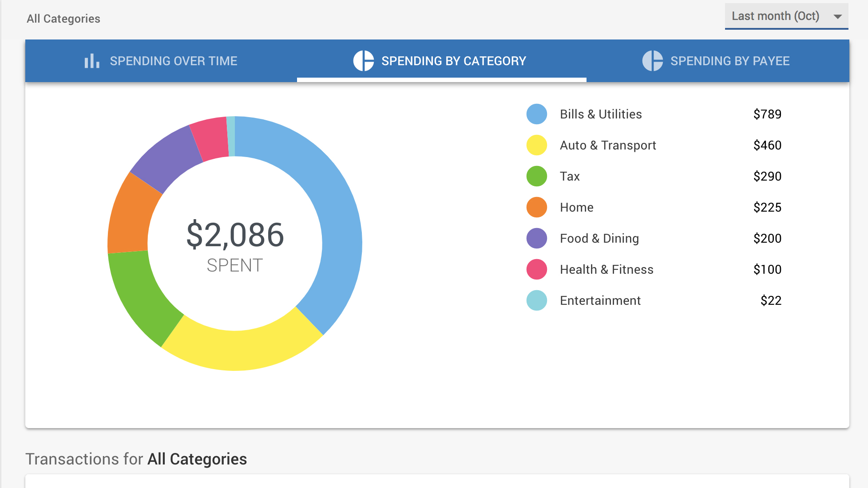Select the Entertainment category label
Viewport: 868px width, 488px height.
pyautogui.click(x=600, y=301)
